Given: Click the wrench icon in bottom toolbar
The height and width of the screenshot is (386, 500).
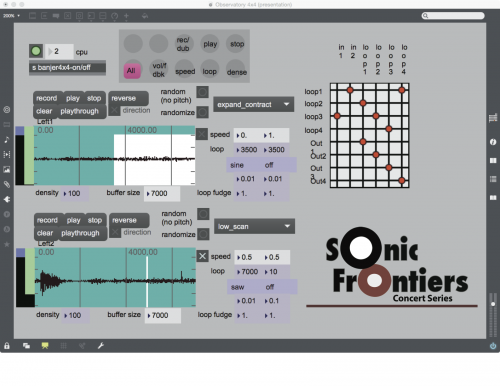Looking at the screenshot, I should click(x=101, y=346).
